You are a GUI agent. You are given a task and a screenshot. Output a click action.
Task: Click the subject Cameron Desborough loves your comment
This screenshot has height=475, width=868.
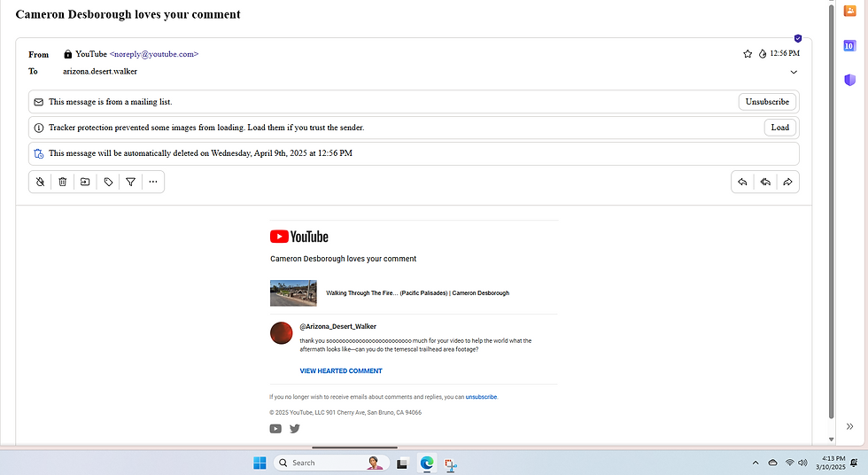pos(128,14)
